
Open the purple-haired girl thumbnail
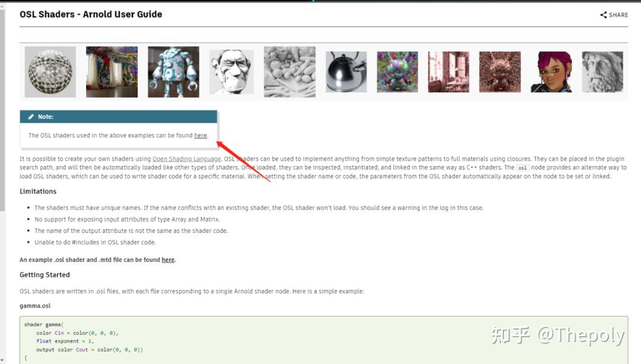point(551,72)
